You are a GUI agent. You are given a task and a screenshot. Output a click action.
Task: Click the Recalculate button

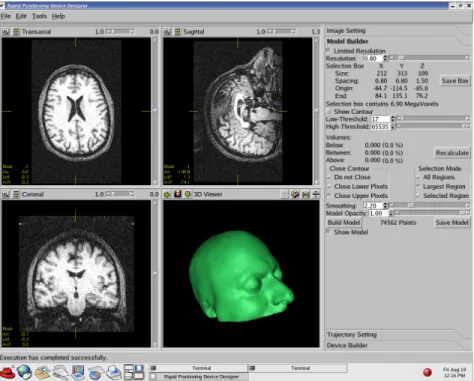(x=452, y=153)
